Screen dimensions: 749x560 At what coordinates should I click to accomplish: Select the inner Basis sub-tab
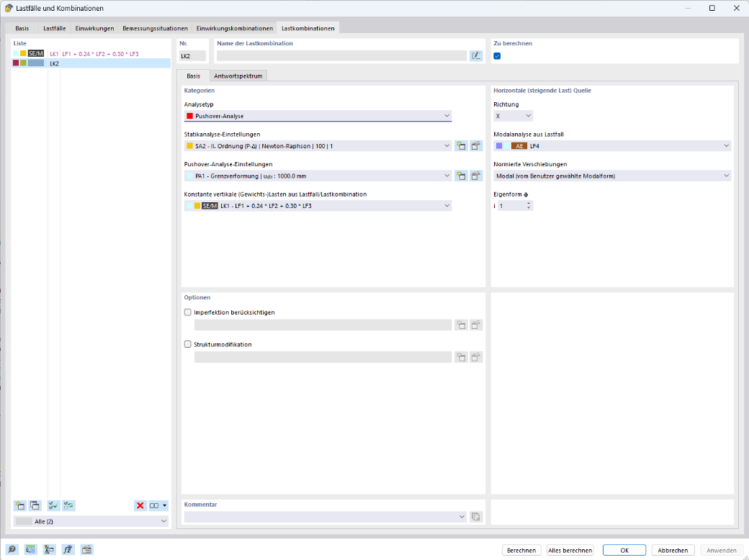click(194, 76)
